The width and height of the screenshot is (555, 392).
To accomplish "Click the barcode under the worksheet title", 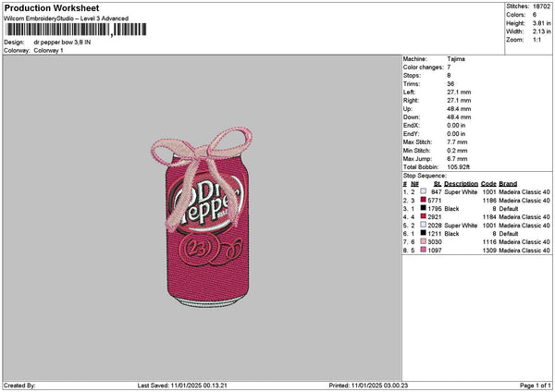I will [x=76, y=30].
